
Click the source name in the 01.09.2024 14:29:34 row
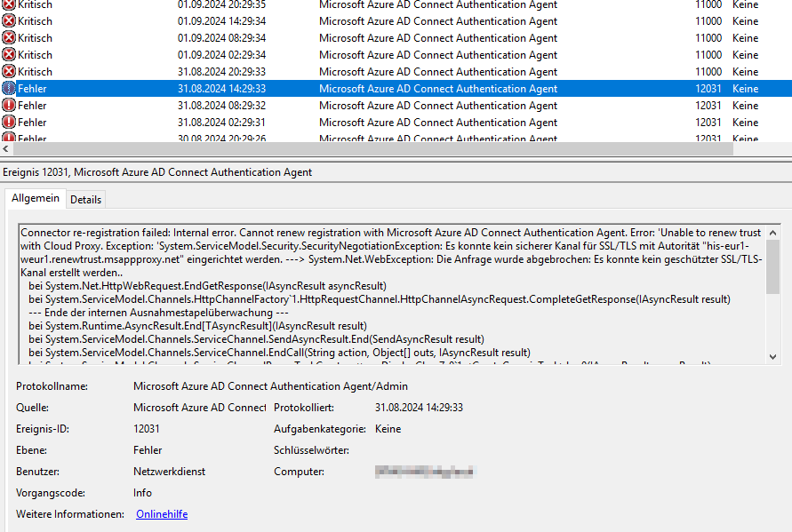point(438,21)
